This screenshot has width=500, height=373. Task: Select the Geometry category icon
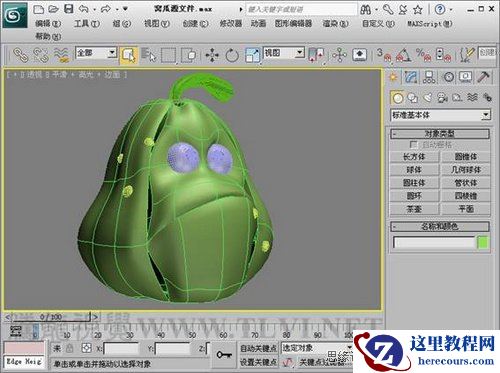[x=397, y=98]
